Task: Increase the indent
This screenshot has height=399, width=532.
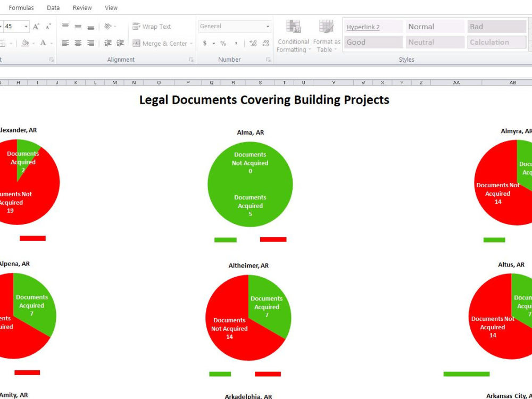Action: (x=120, y=43)
